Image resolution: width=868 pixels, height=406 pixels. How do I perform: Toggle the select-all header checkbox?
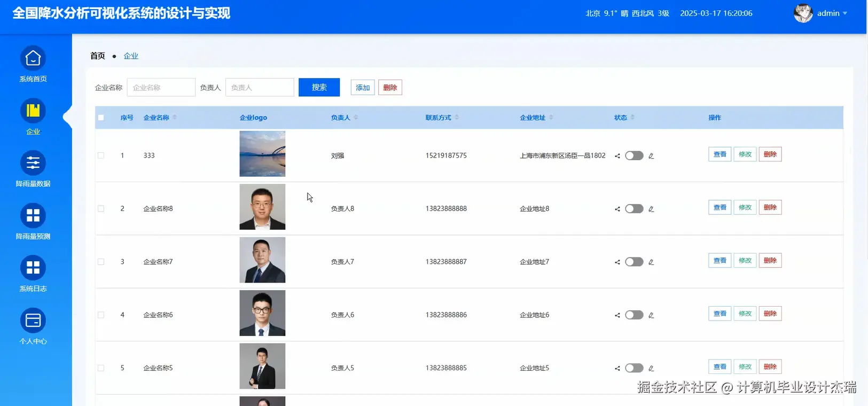[101, 118]
